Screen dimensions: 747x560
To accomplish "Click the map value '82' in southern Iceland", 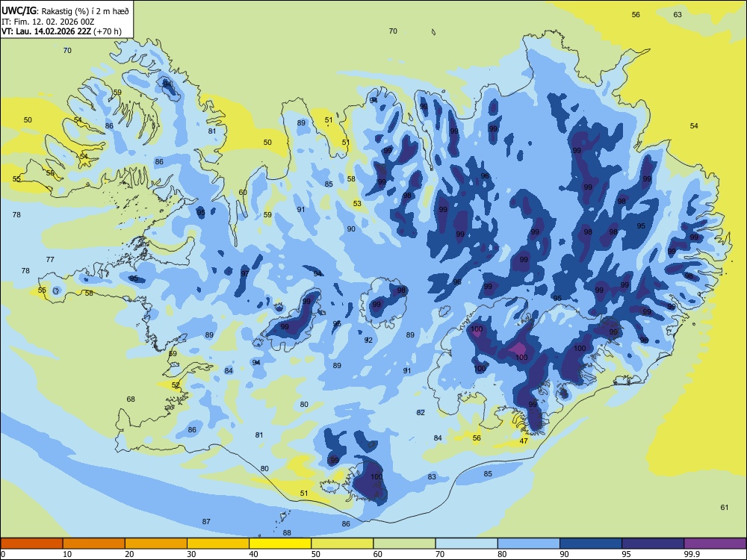I will pos(421,413).
